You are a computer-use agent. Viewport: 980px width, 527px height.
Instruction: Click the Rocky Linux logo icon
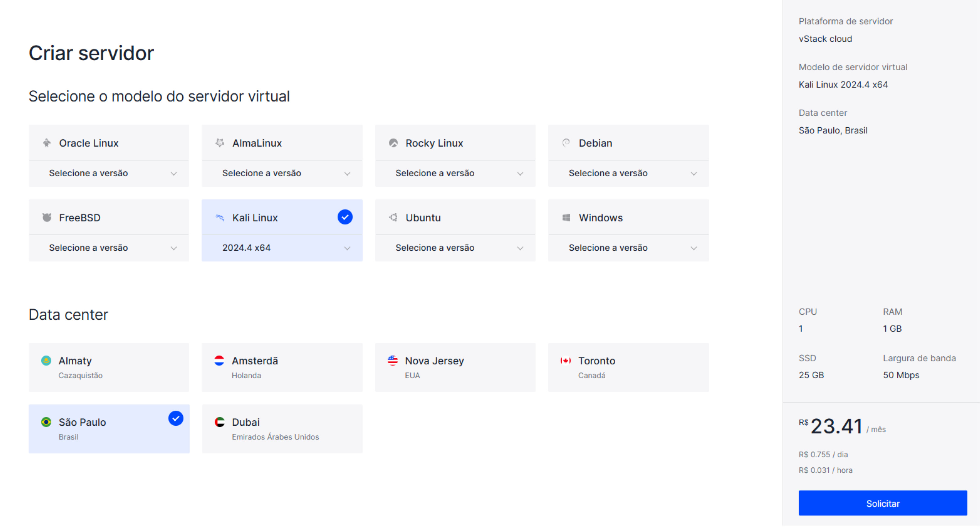pyautogui.click(x=393, y=143)
